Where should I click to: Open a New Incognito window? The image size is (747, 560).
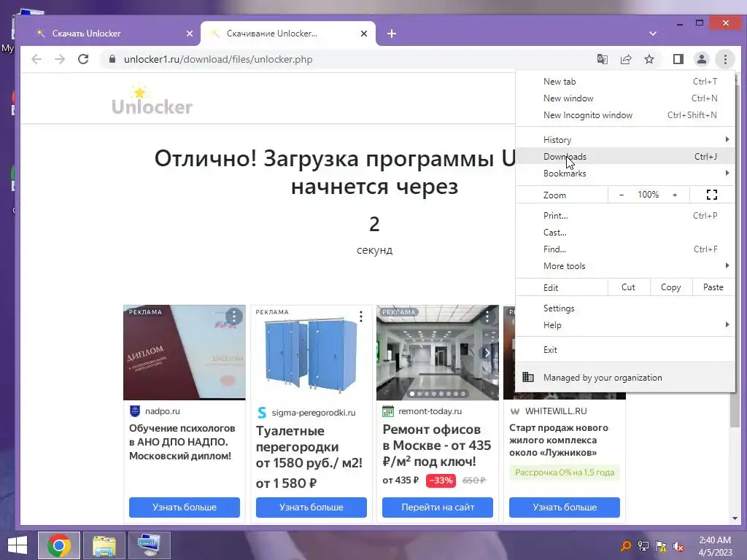[625, 114]
